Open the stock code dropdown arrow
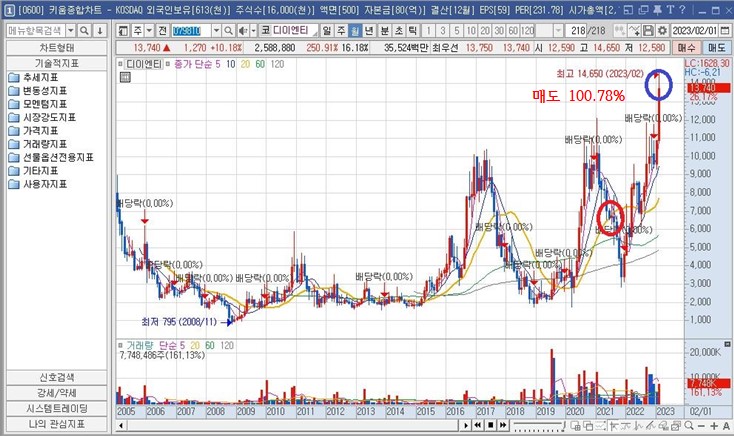The width and height of the screenshot is (734, 436). tap(216, 31)
